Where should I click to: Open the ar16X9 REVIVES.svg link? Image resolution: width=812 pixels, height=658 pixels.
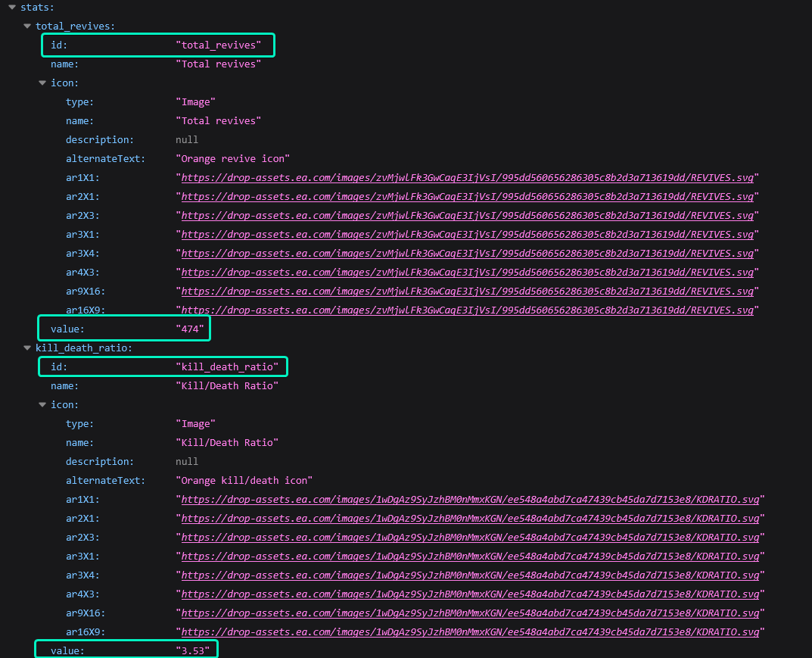tap(467, 310)
